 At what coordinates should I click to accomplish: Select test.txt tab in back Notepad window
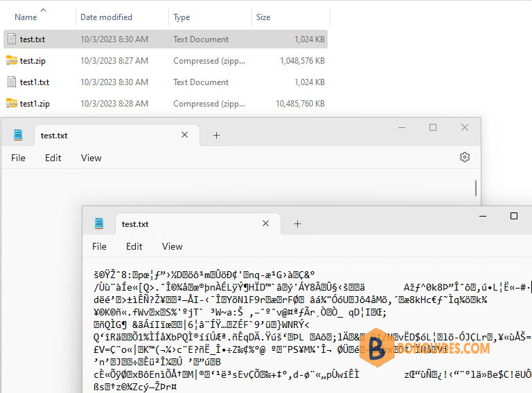click(x=116, y=136)
